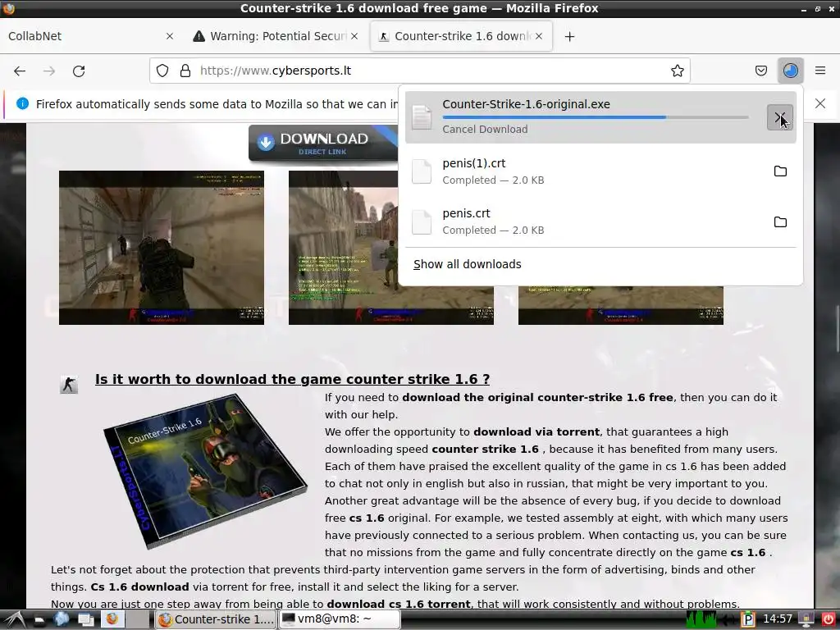Click the CPU usage monitor in tray
840x630 pixels.
click(x=701, y=619)
